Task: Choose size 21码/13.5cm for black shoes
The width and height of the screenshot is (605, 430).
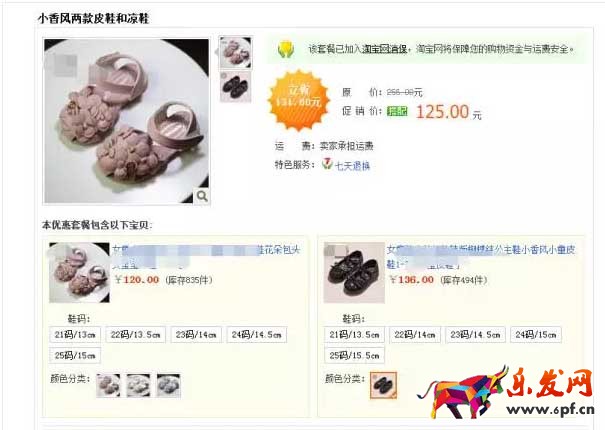Action: pos(354,335)
